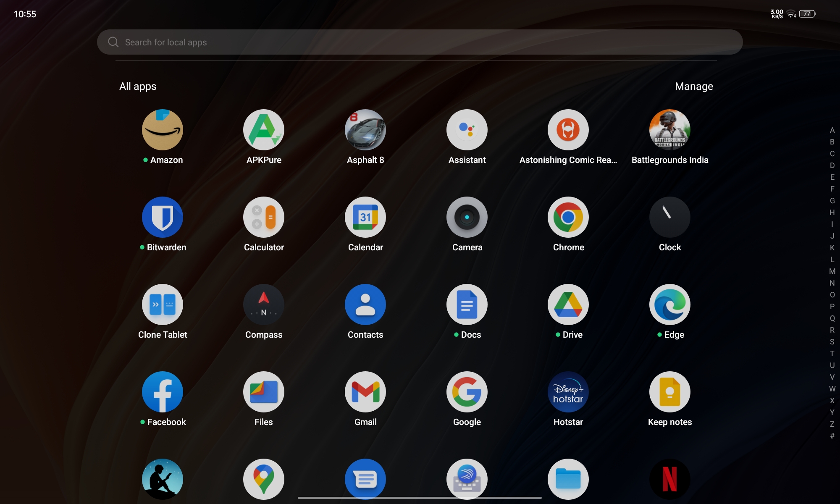Viewport: 840px width, 504px height.
Task: Jump to letter C in alphabet index
Action: [832, 154]
